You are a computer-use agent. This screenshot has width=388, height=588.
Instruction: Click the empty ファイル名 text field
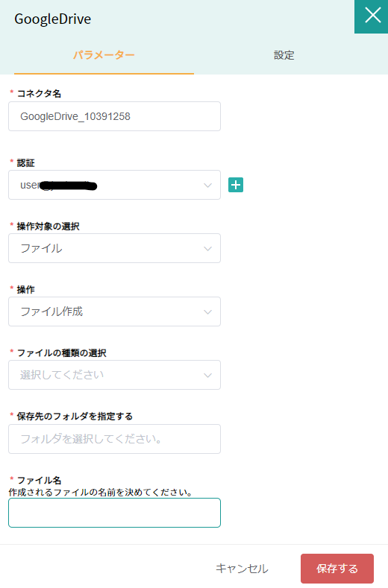(x=114, y=513)
